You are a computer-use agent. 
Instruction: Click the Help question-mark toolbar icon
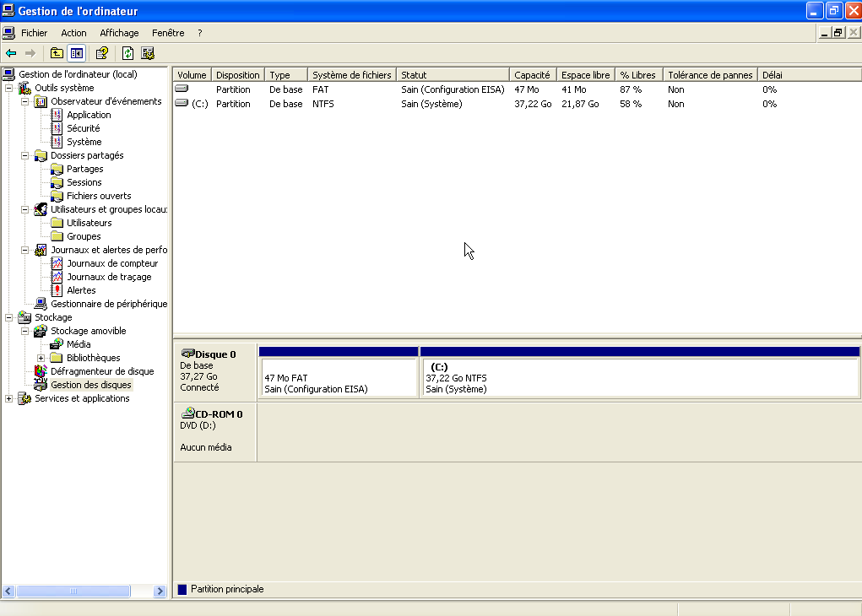click(101, 53)
